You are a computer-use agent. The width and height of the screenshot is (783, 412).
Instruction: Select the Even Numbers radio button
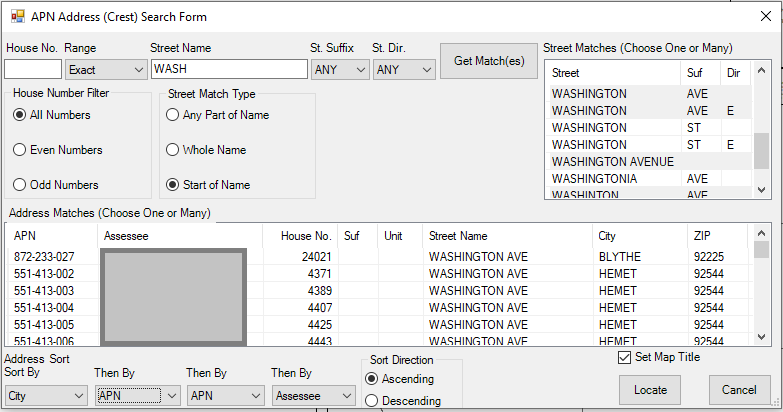click(20, 150)
